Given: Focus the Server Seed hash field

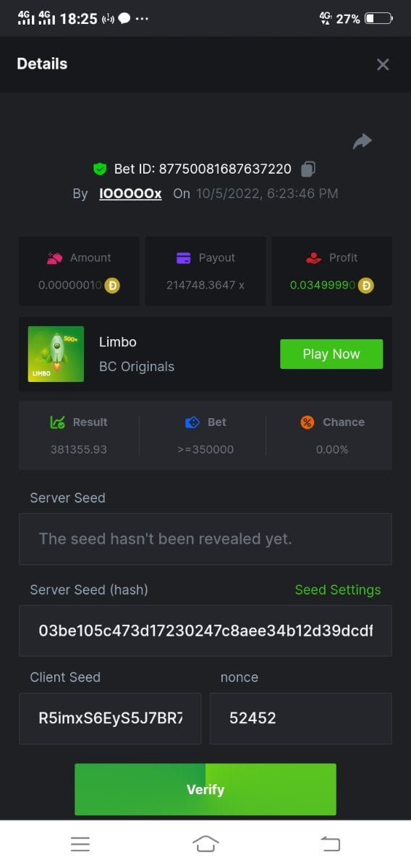Looking at the screenshot, I should (205, 630).
